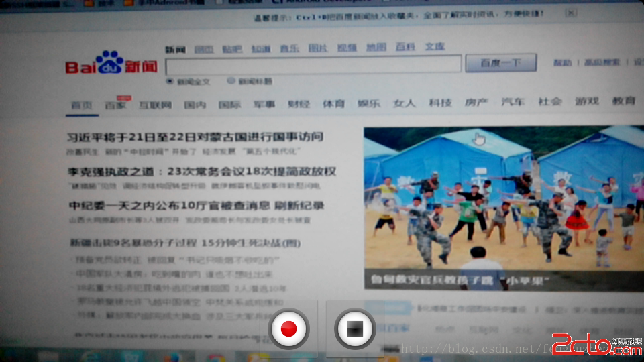Select the 新闻全文 radio option
The width and height of the screenshot is (644, 362).
(170, 81)
